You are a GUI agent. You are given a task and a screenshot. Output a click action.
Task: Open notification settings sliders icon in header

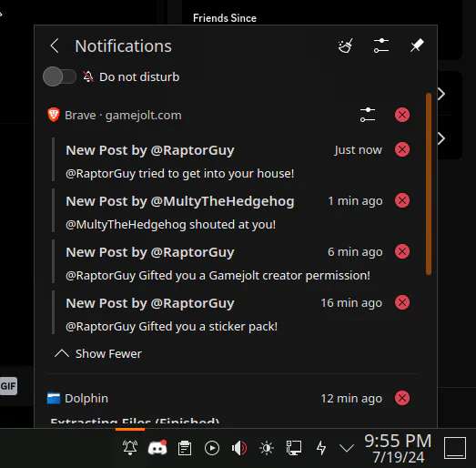pyautogui.click(x=381, y=46)
